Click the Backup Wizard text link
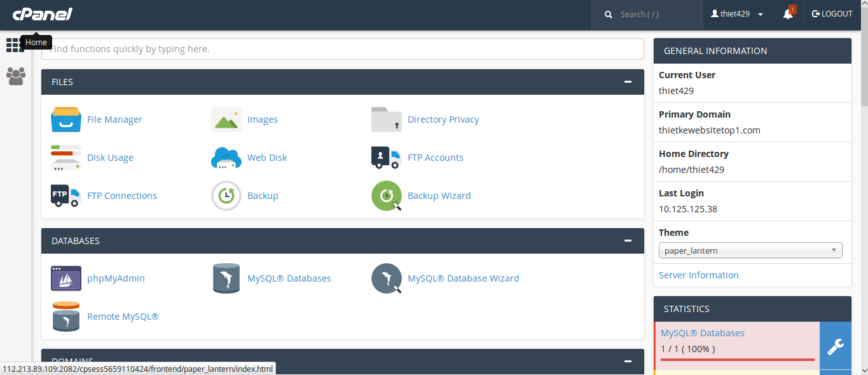Viewport: 868px width, 375px height. (x=439, y=196)
